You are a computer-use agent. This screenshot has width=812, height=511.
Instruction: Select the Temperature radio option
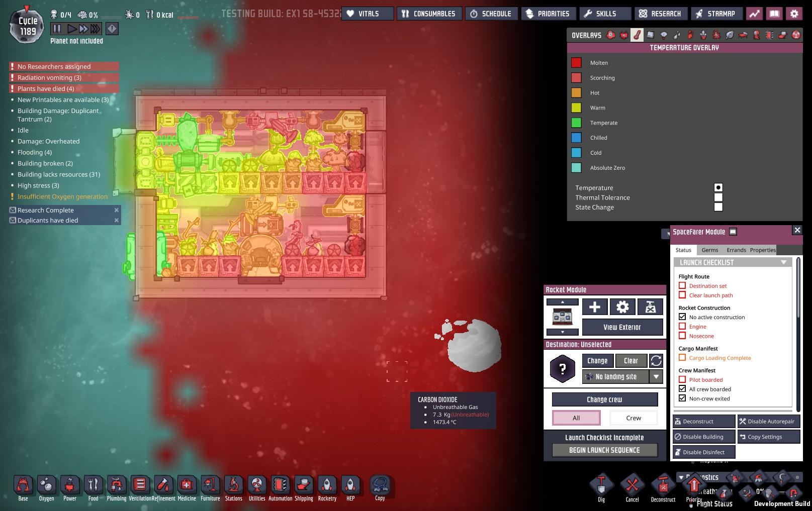tap(718, 187)
